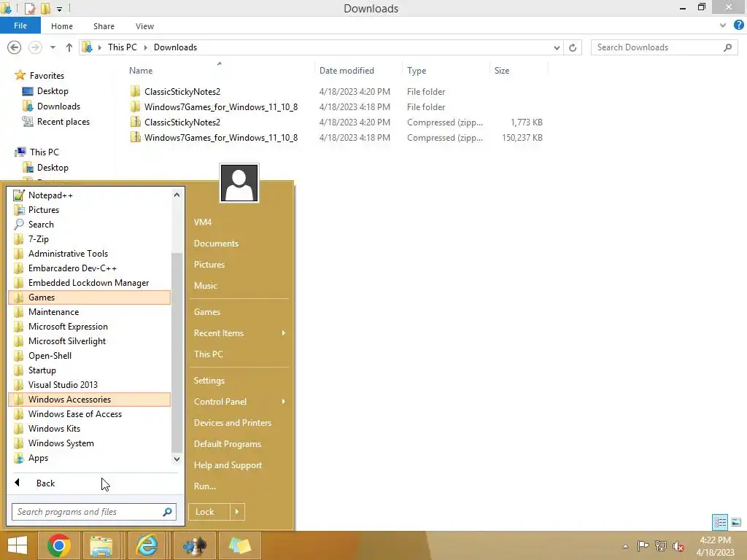Click the taskbar clock and date
This screenshot has width=747, height=560.
[715, 546]
